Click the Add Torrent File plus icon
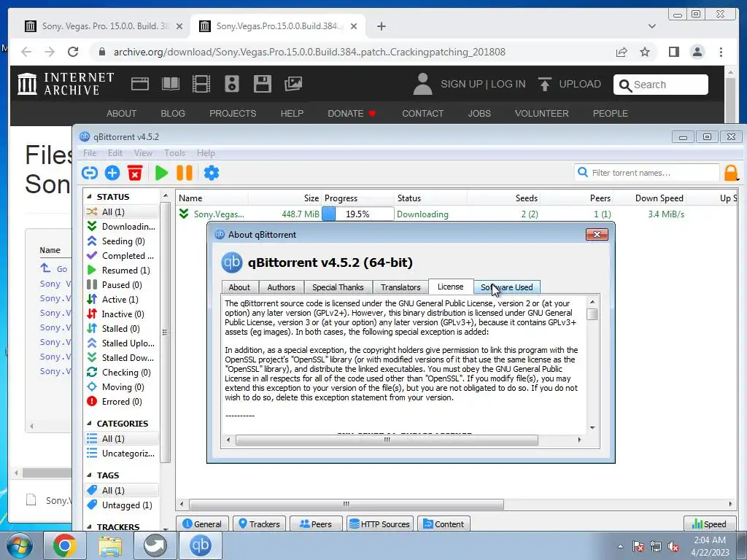 click(x=112, y=173)
